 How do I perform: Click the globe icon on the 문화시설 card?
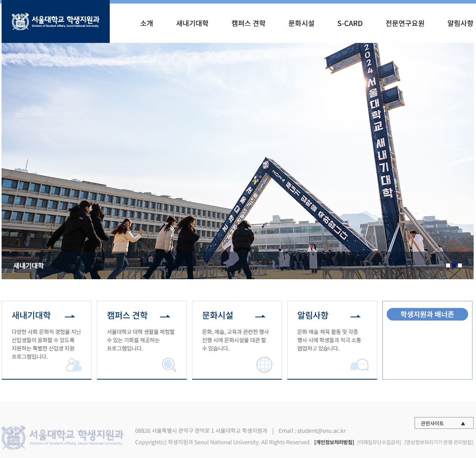pyautogui.click(x=264, y=365)
